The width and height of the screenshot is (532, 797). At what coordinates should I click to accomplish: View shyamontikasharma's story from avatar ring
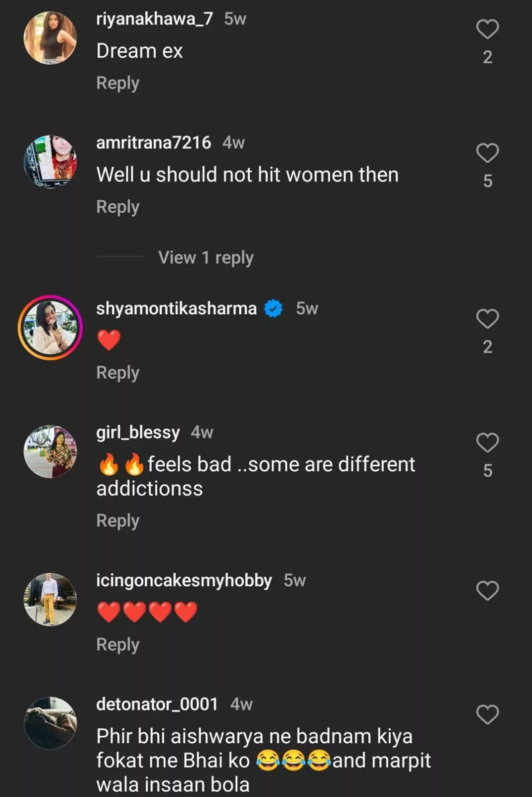tap(50, 327)
